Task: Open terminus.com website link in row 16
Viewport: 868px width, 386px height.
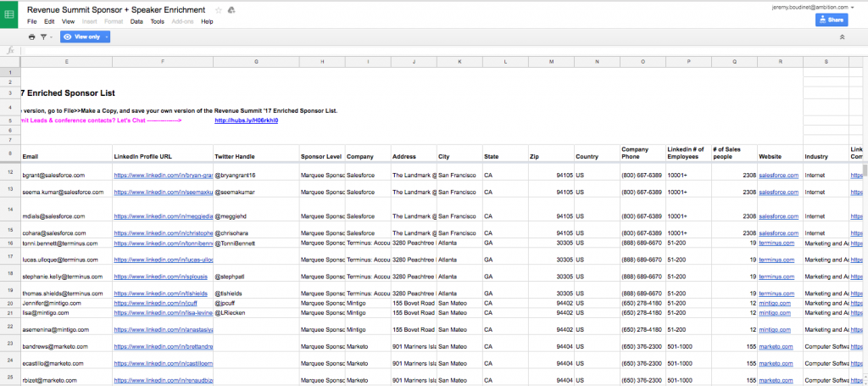Action: 776,243
